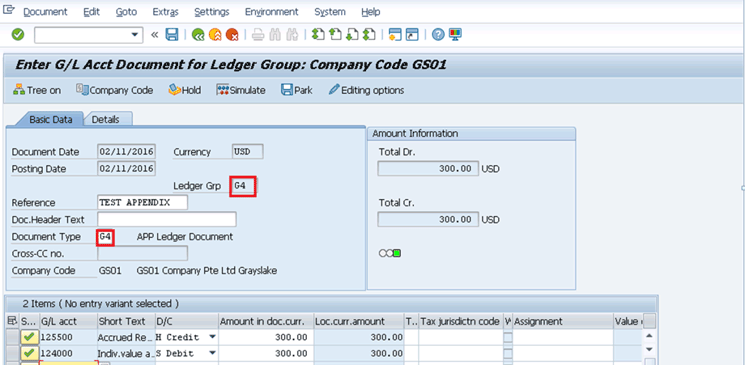Image resolution: width=745 pixels, height=365 pixels.
Task: Click the Find Next binoculars icon
Action: coord(292,35)
